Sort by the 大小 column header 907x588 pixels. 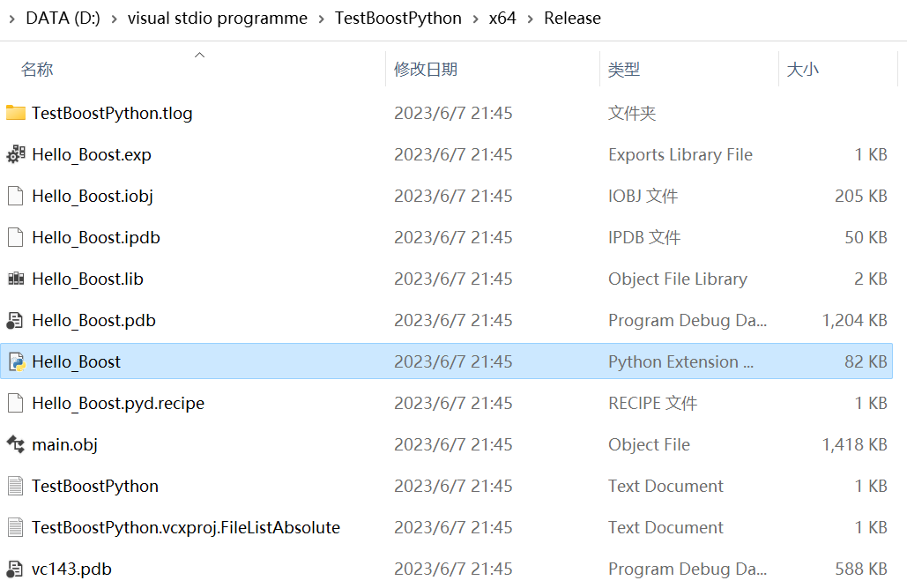pyautogui.click(x=802, y=70)
